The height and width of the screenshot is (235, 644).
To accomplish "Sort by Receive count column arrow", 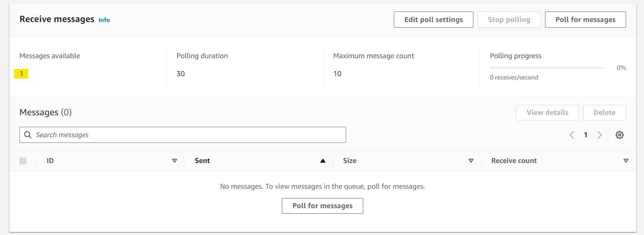I will [626, 161].
